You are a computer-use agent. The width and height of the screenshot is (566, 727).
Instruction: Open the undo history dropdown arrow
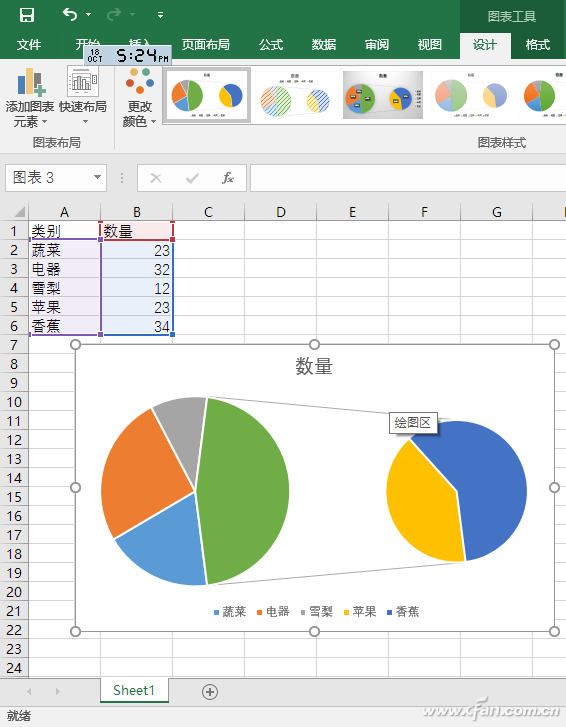pos(88,15)
